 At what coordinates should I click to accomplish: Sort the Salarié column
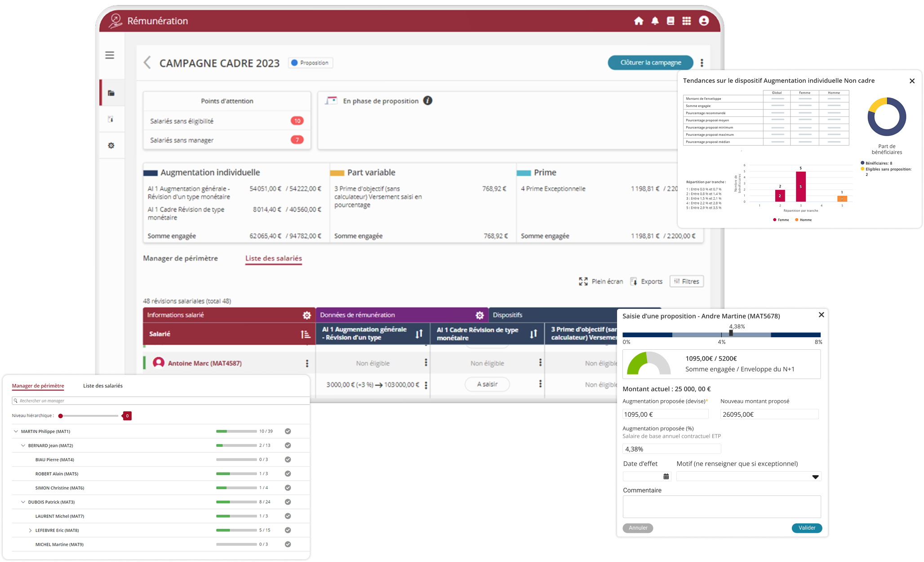[306, 334]
